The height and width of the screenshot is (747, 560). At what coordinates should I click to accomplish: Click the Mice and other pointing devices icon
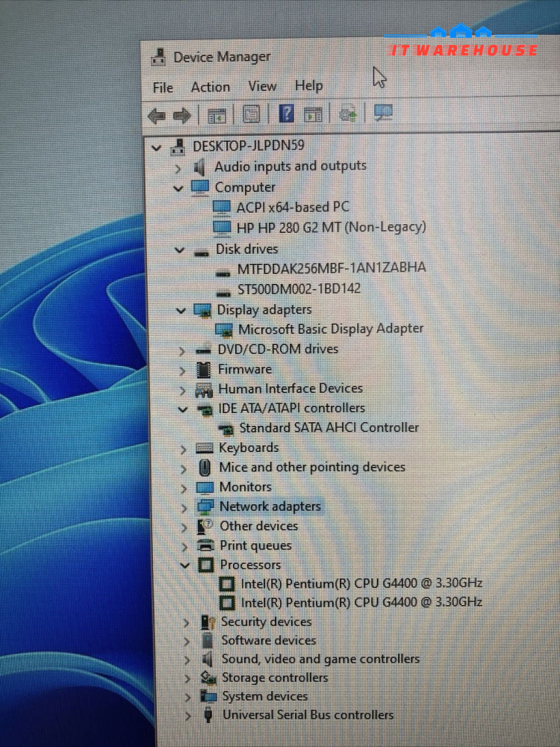click(x=205, y=468)
